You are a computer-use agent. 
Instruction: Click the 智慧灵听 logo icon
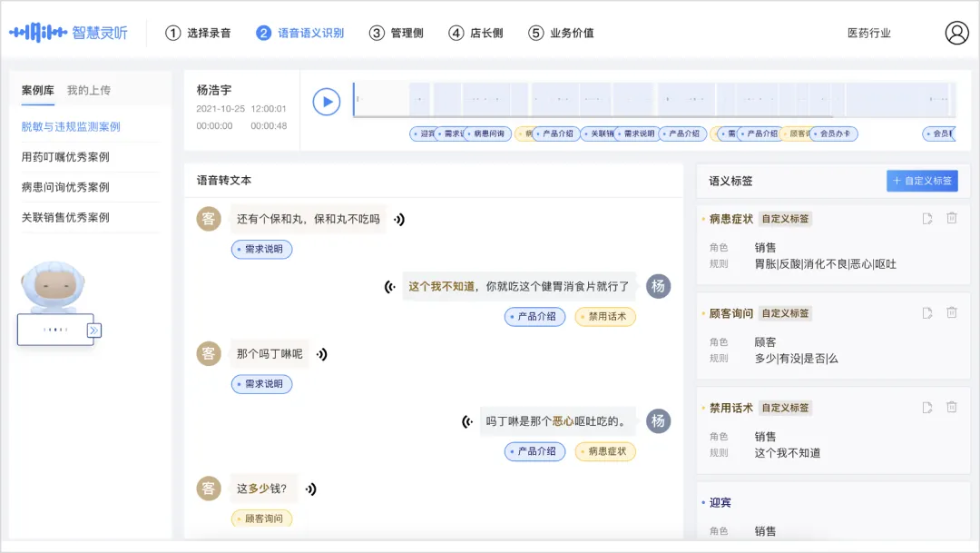tap(34, 32)
